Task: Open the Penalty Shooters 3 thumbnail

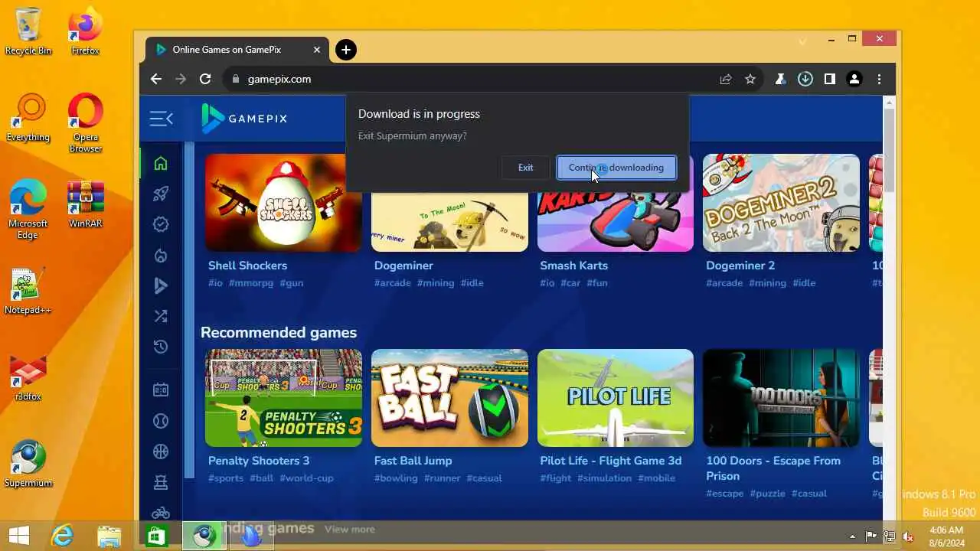Action: (283, 398)
